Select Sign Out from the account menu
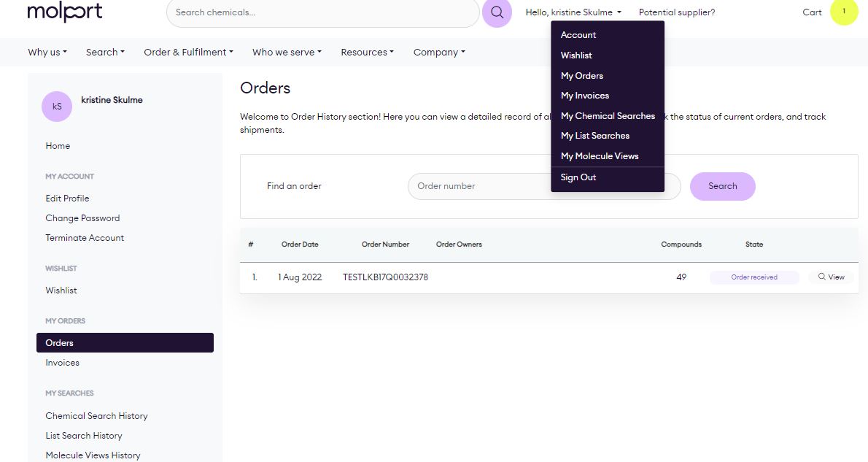Image resolution: width=868 pixels, height=462 pixels. (x=578, y=177)
